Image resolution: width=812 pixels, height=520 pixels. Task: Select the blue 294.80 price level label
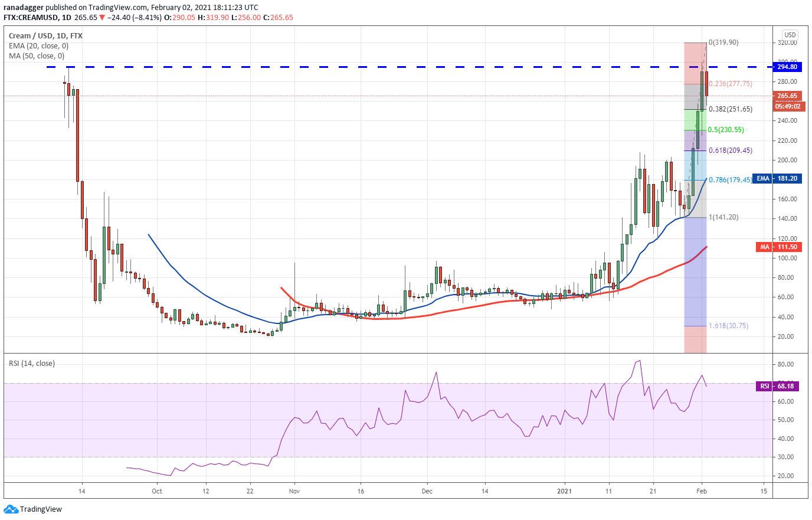787,67
